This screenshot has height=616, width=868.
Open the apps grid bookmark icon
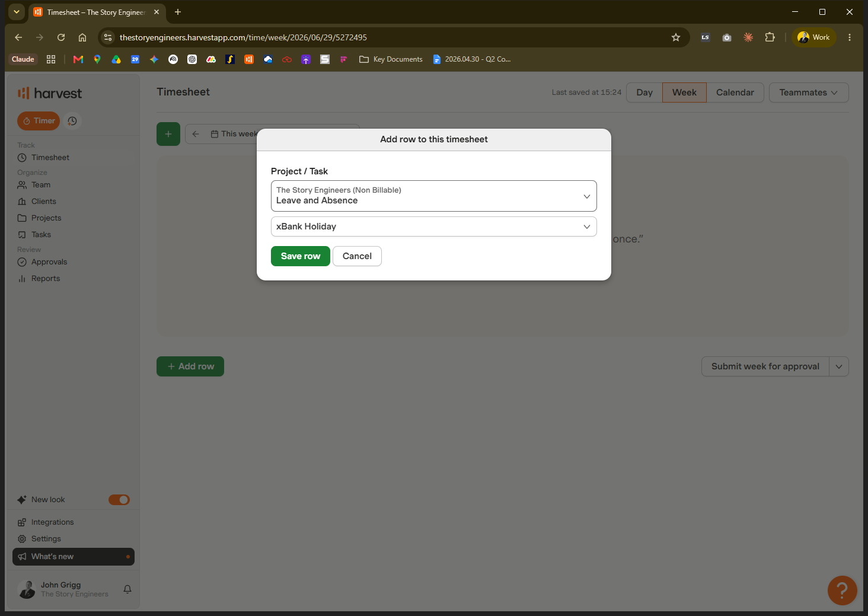(x=51, y=59)
